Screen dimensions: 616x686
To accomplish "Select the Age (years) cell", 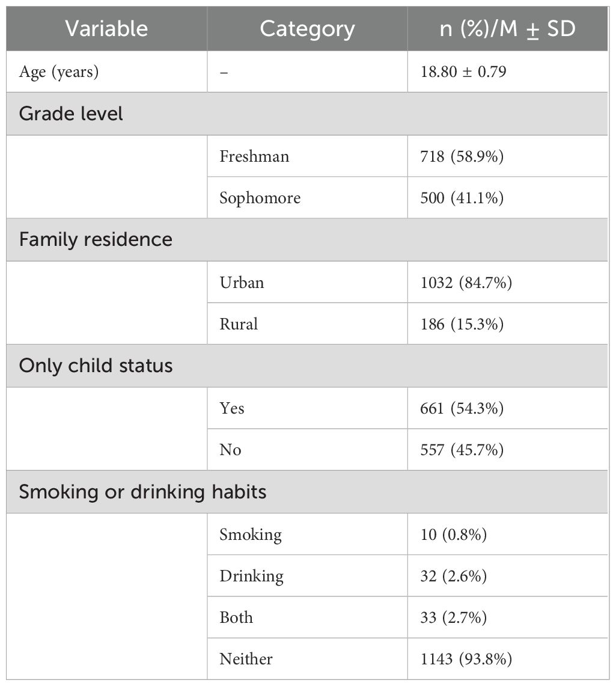I will [59, 72].
